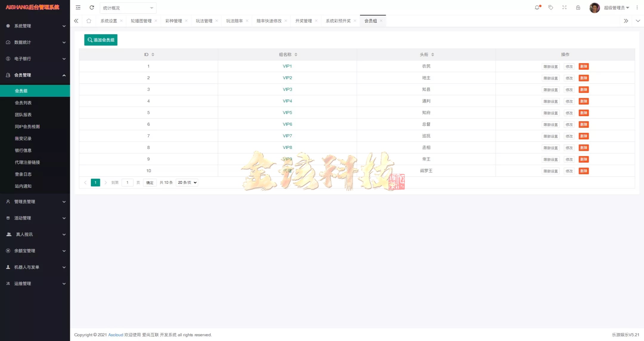644x341 pixels.
Task: Open the 统计概况 dropdown selector
Action: pyautogui.click(x=128, y=8)
